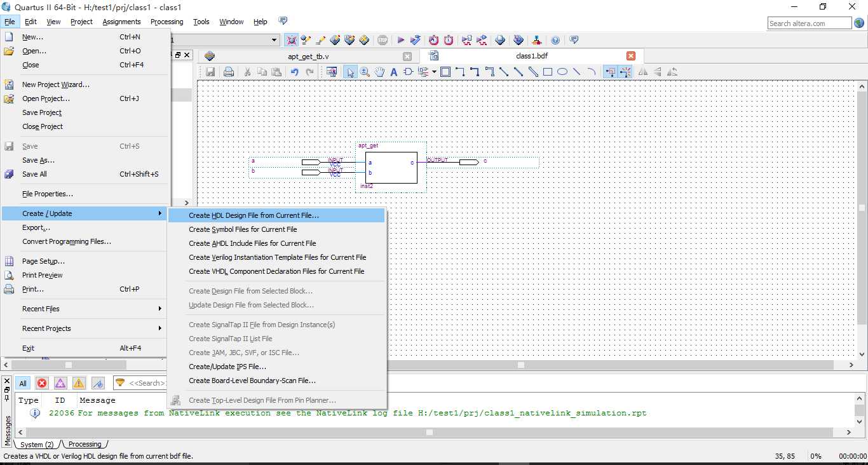
Task: Open the Tools menu
Action: click(201, 22)
